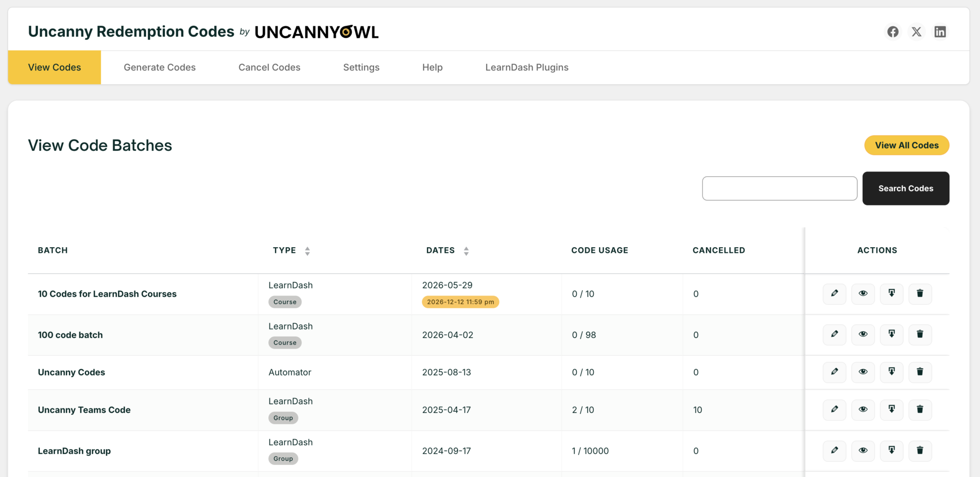This screenshot has height=477, width=980.
Task: Go to the Settings tab
Action: click(361, 68)
